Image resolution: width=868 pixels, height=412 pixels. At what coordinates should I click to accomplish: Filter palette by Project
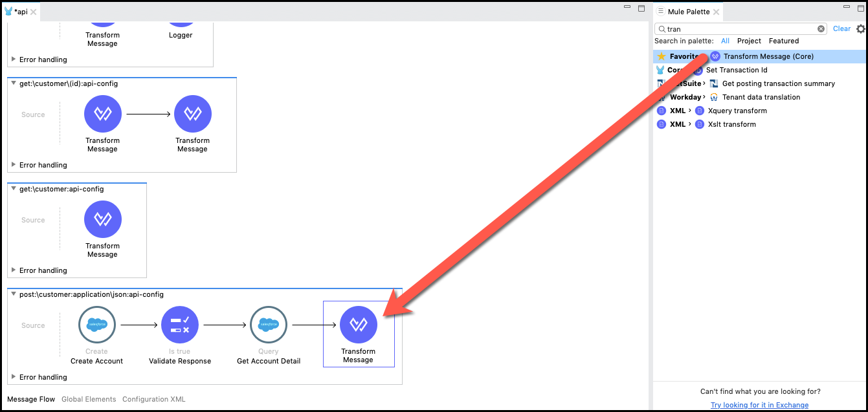[750, 41]
